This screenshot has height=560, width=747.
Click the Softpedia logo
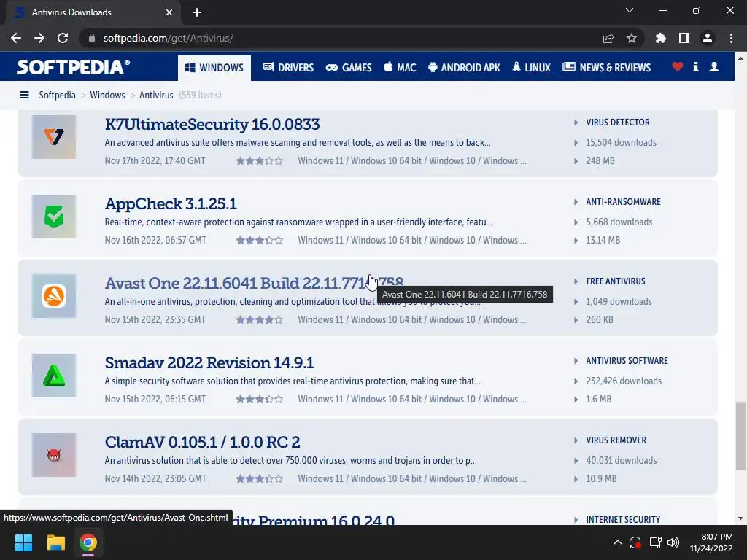[x=73, y=67]
